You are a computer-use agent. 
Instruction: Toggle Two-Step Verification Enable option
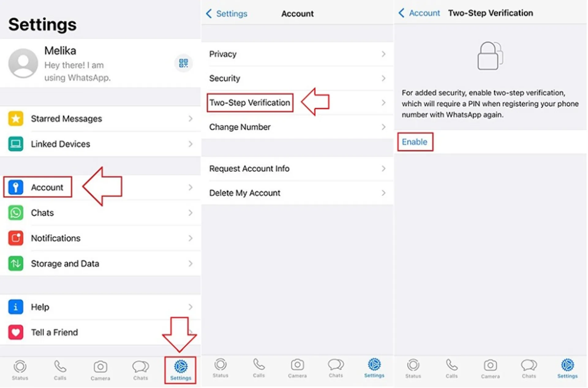414,141
